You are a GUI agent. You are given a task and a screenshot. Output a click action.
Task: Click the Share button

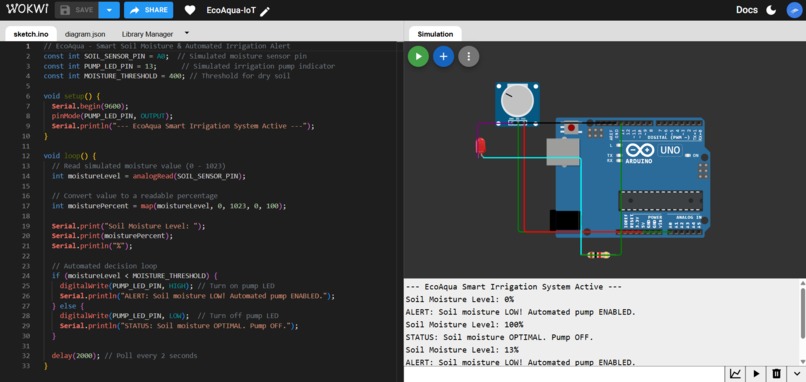pos(149,10)
